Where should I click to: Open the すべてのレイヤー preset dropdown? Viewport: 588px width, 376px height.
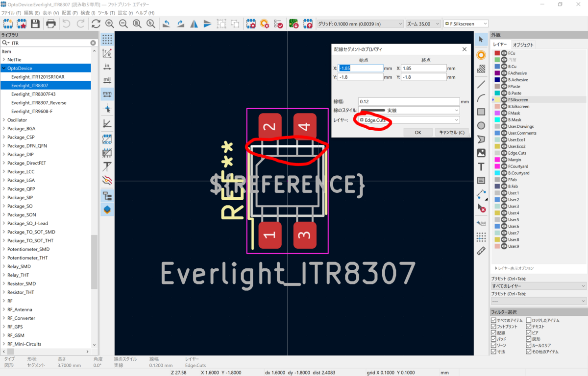tap(539, 286)
